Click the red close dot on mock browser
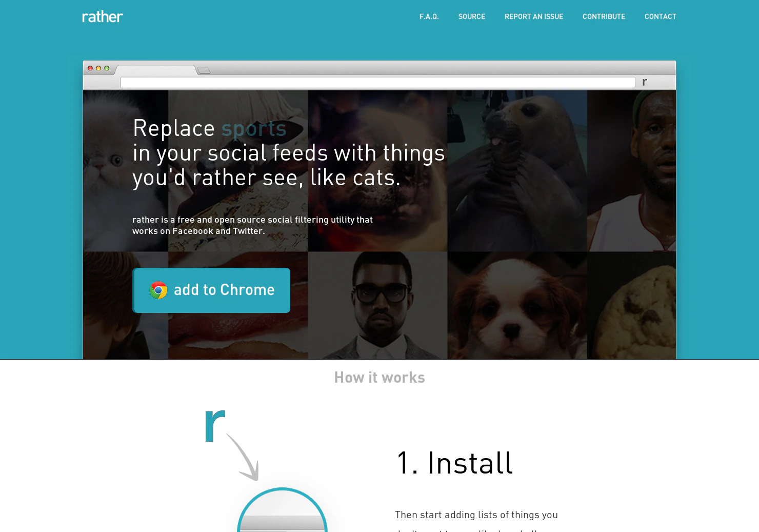This screenshot has width=759, height=532. (90, 68)
